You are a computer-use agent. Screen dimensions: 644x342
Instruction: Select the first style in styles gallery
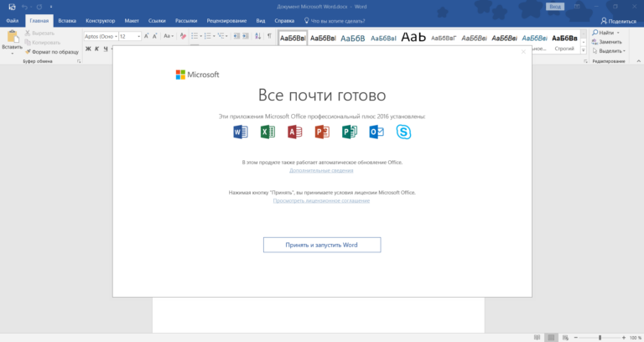pos(293,39)
